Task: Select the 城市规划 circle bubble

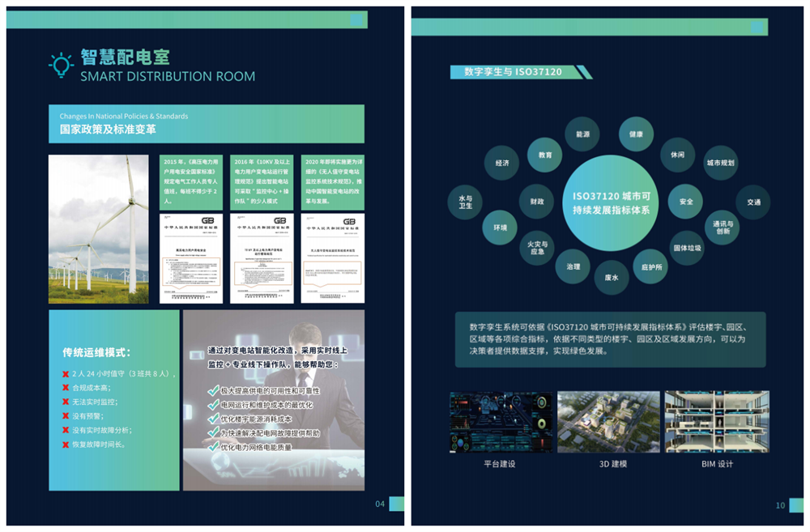Action: 719,163
